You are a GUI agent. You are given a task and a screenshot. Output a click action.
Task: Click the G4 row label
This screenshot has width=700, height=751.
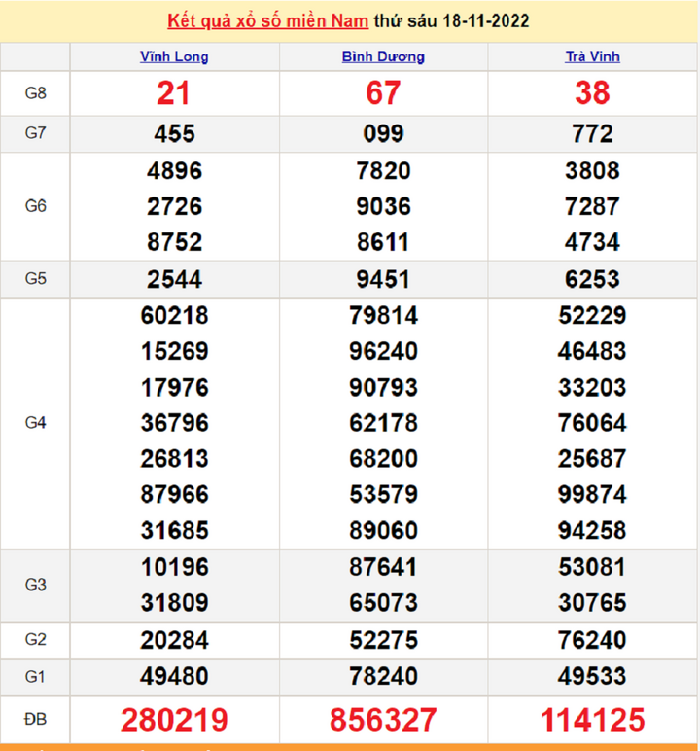tap(36, 423)
